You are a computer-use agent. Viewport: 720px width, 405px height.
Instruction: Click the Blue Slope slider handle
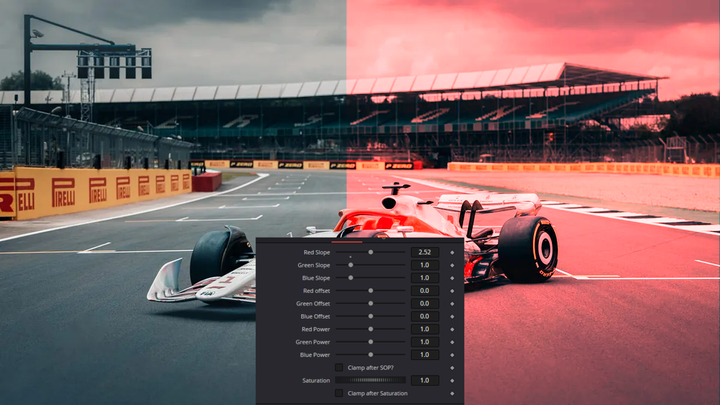click(351, 278)
